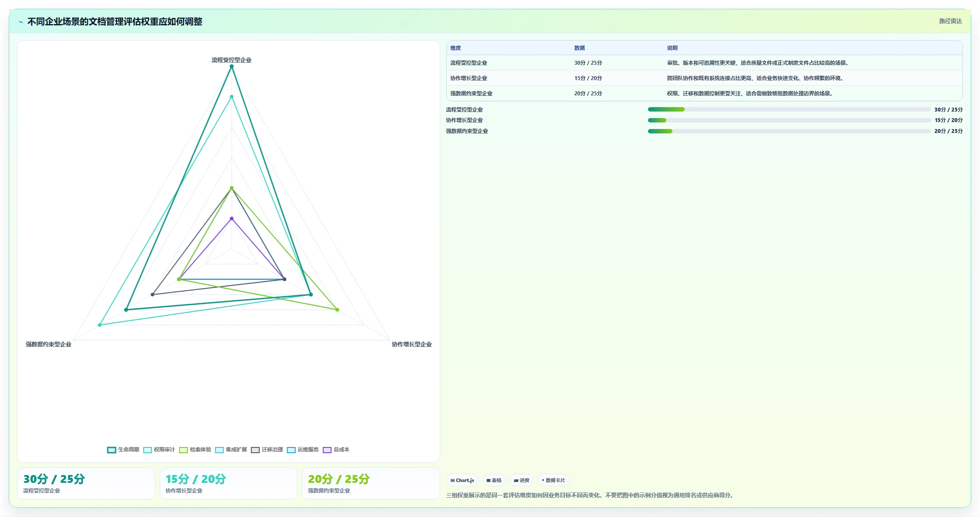Click the 数据卡片 tag chip
The height and width of the screenshot is (517, 980).
pos(553,480)
